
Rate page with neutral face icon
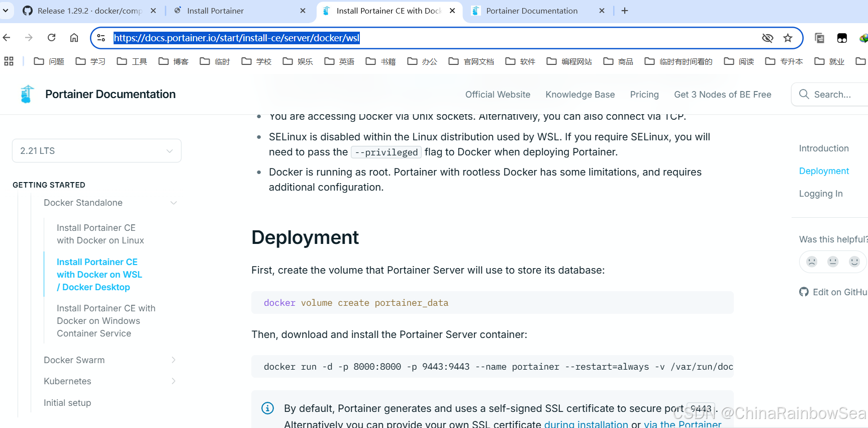pos(833,262)
